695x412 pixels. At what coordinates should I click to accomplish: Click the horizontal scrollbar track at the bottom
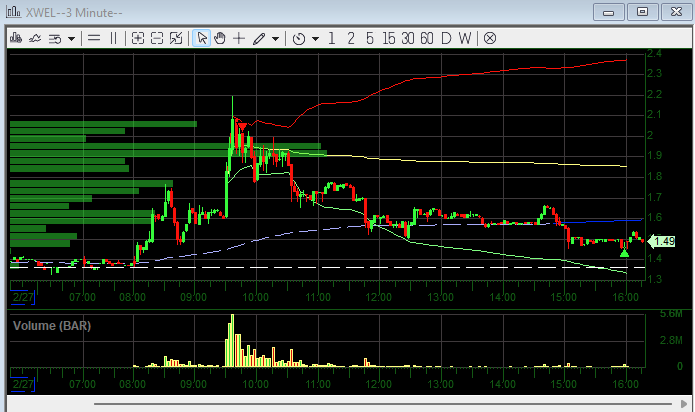click(384, 404)
